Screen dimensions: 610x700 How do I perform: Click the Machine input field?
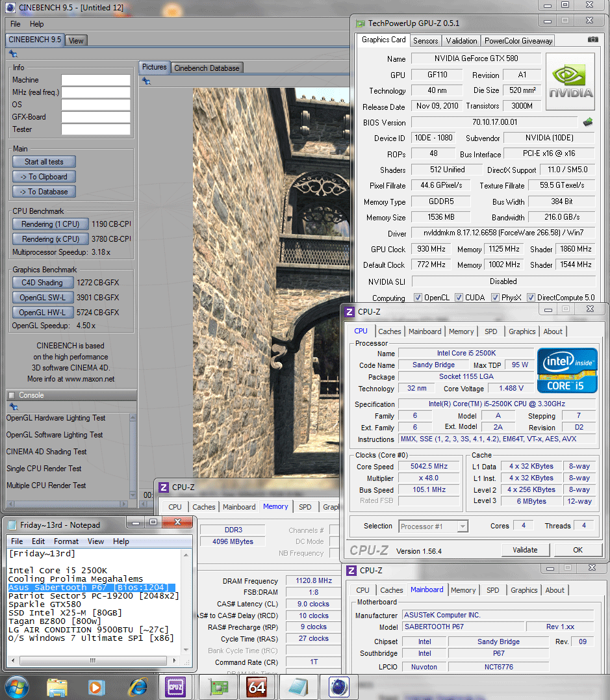coord(95,80)
